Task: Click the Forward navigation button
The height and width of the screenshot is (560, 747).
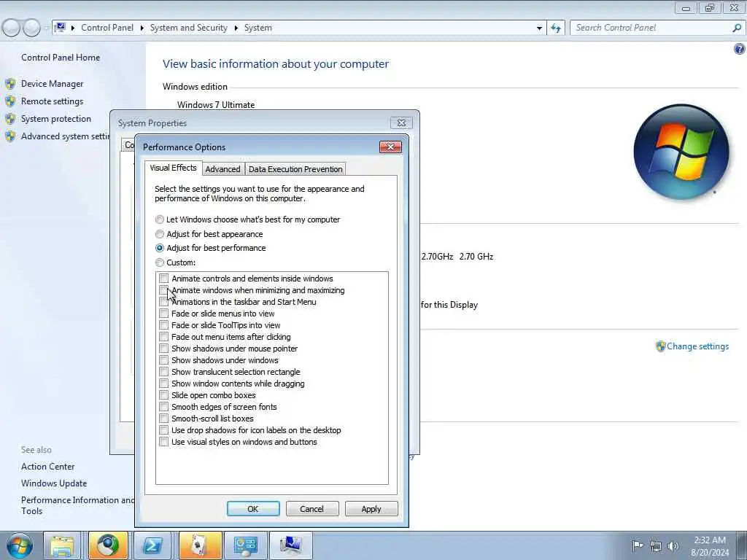Action: tap(31, 28)
